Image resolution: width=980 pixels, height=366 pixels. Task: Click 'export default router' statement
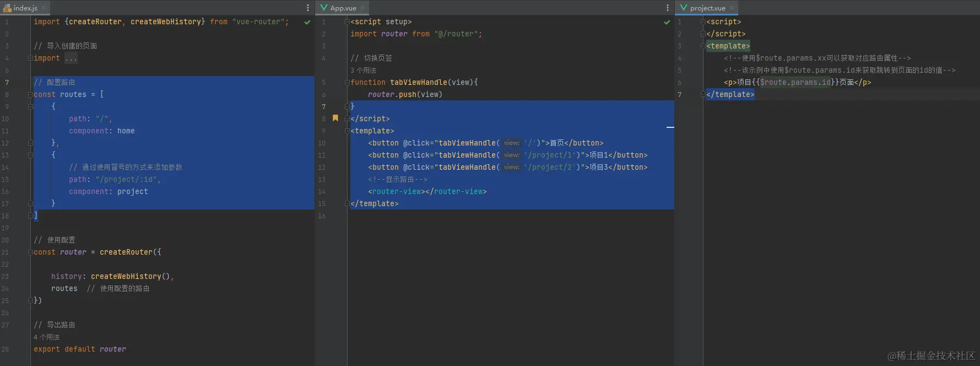(80, 349)
